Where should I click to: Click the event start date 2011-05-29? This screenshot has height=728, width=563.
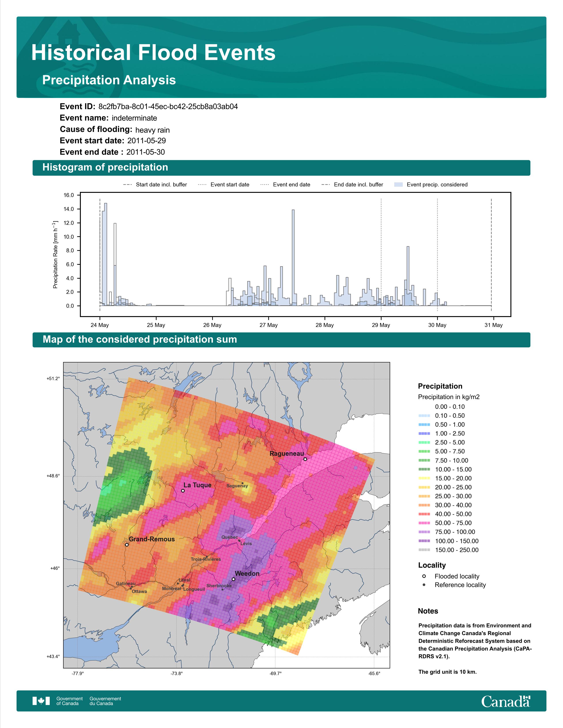pos(146,141)
